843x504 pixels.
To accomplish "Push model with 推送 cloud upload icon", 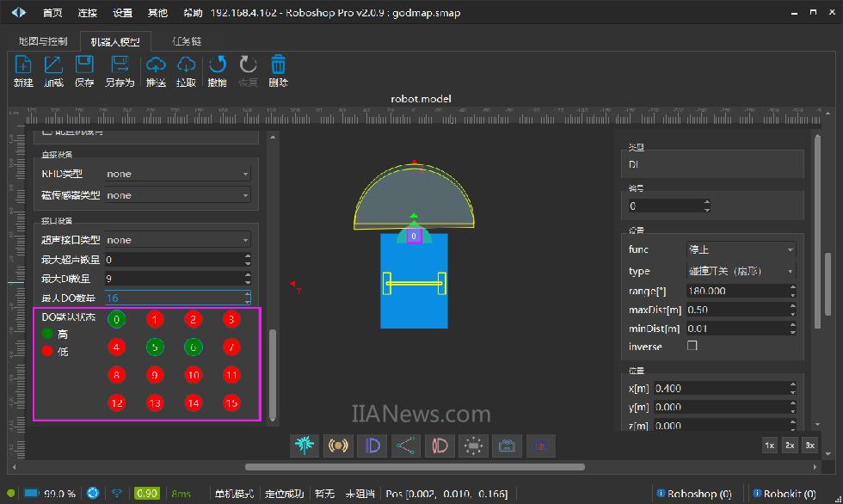I will click(x=156, y=71).
